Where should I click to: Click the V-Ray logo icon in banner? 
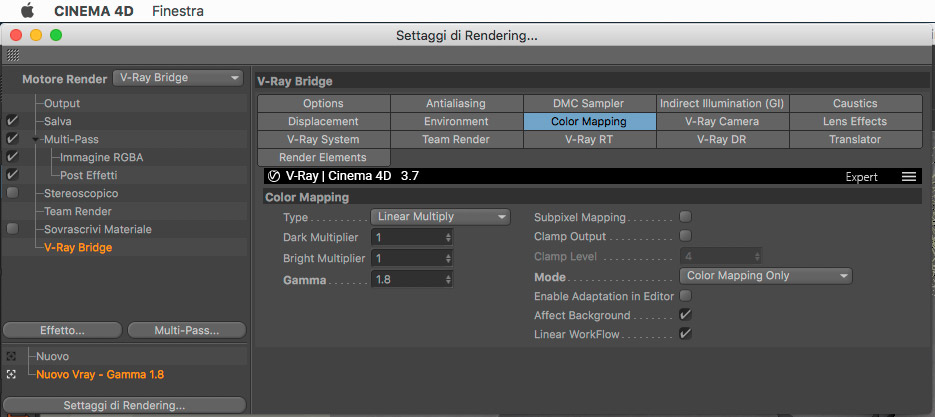click(275, 177)
